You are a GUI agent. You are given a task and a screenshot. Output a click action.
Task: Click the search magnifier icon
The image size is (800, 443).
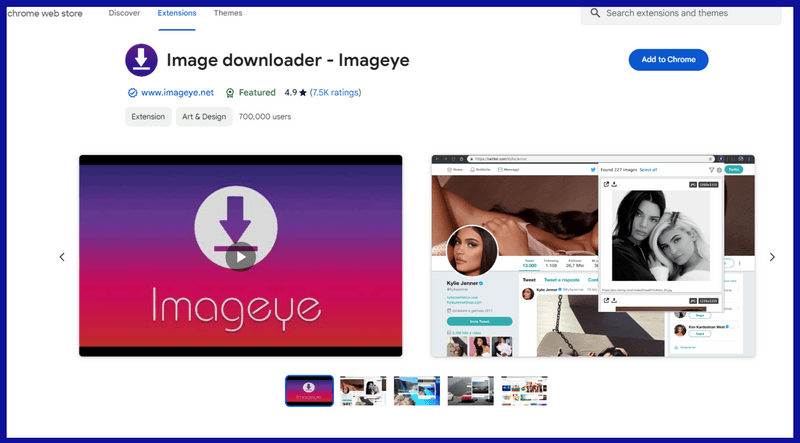pos(595,13)
